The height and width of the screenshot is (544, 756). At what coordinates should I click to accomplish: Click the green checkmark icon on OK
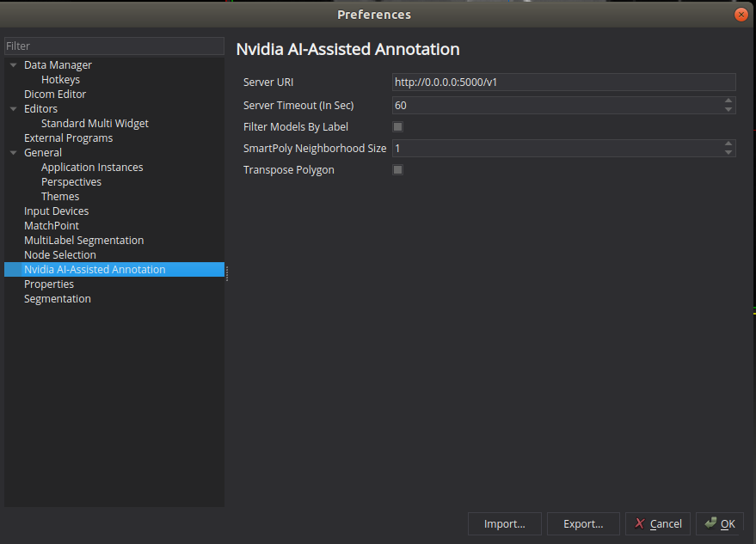pos(709,523)
